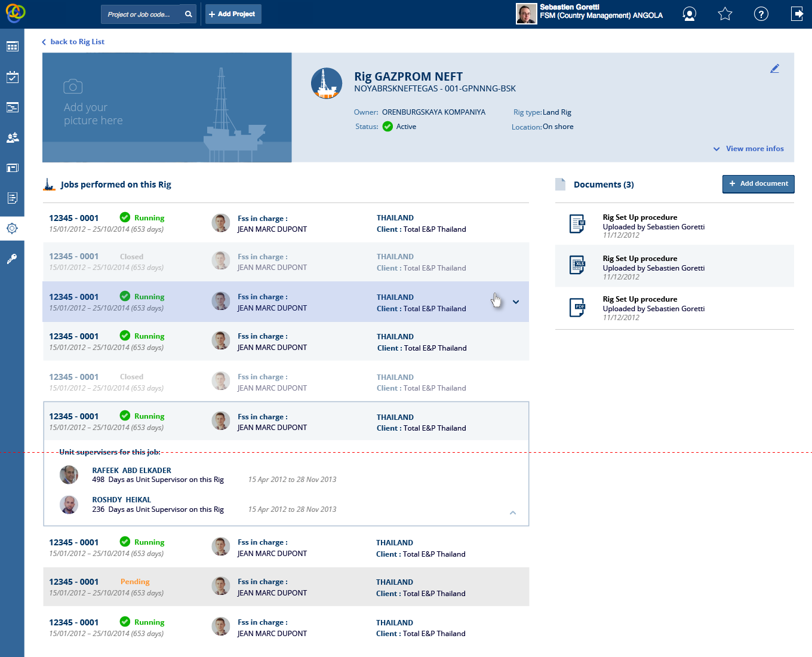Click the rig icon beside Jobs performed
Image resolution: width=812 pixels, height=657 pixels.
49,185
